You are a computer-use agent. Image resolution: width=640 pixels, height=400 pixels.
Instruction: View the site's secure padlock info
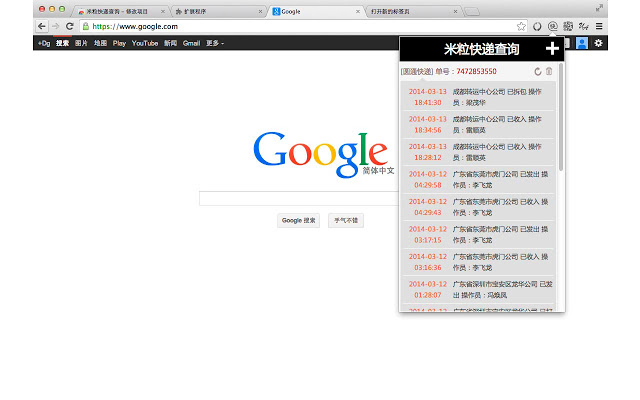click(86, 27)
